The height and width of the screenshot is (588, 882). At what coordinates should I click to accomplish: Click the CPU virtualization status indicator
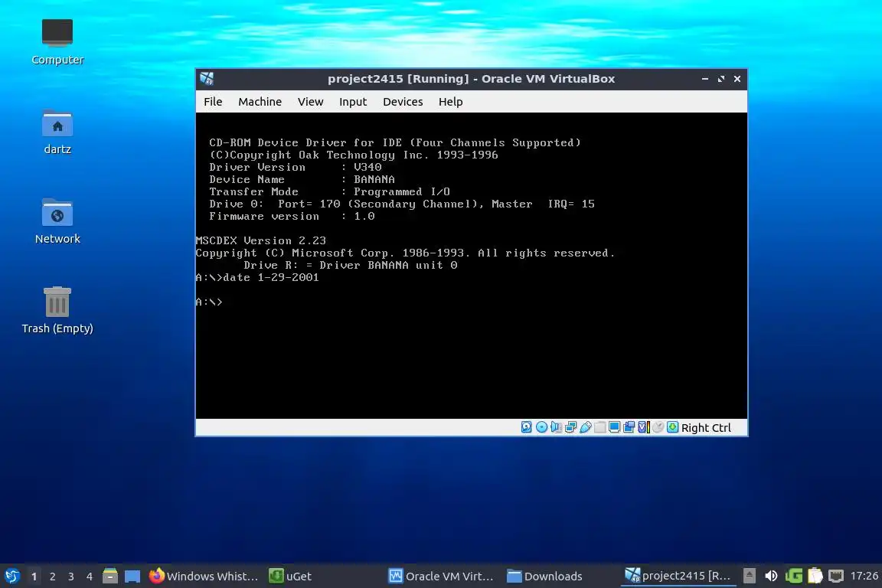(x=643, y=427)
